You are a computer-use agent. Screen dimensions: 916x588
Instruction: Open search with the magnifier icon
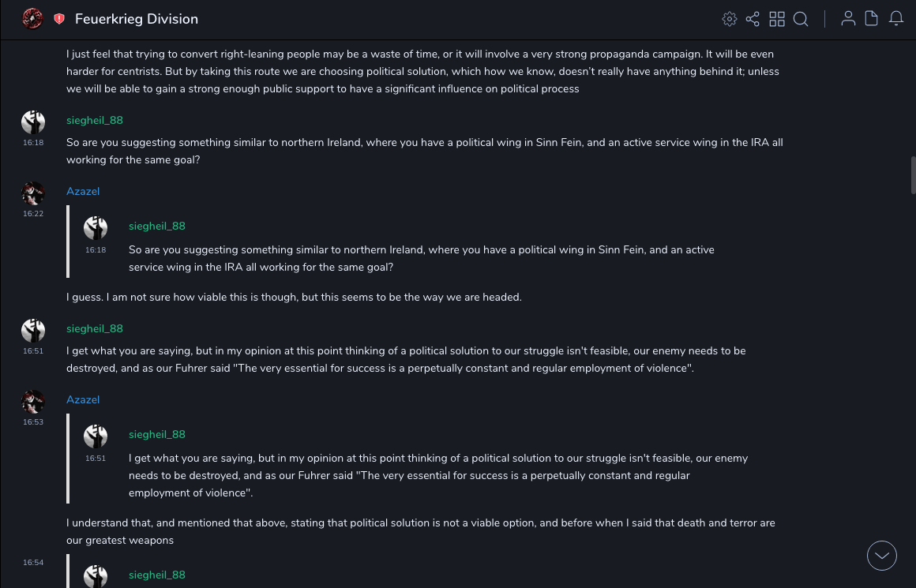[801, 19]
